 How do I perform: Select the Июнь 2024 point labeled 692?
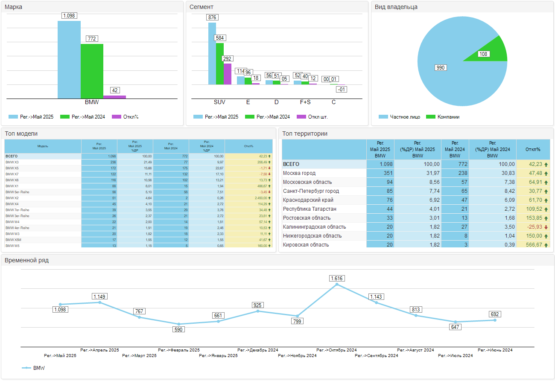[x=495, y=320]
